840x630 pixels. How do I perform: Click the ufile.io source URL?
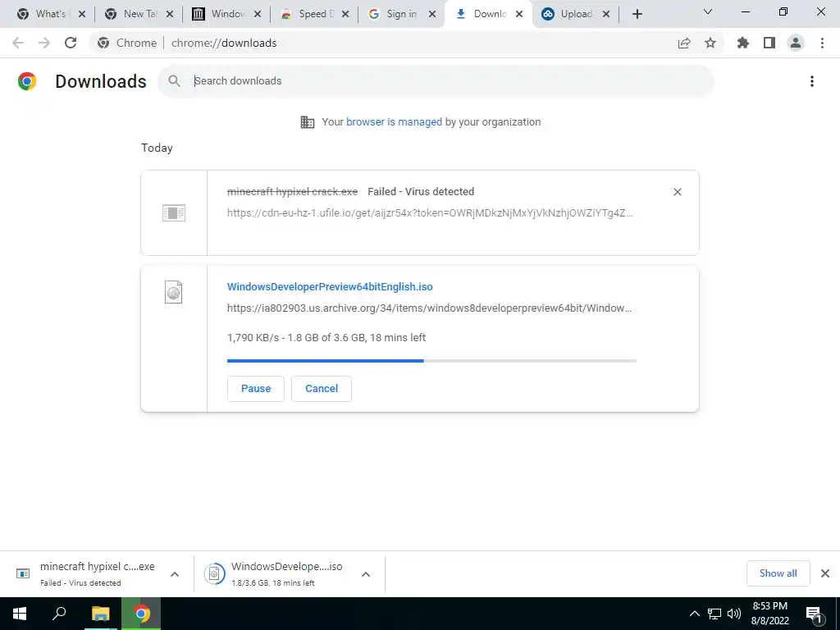tap(430, 212)
